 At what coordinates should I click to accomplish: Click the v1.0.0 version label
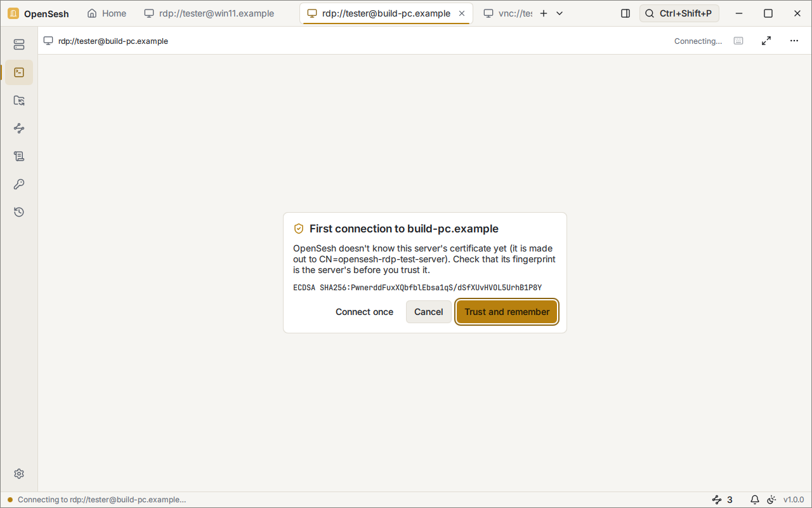pyautogui.click(x=794, y=500)
